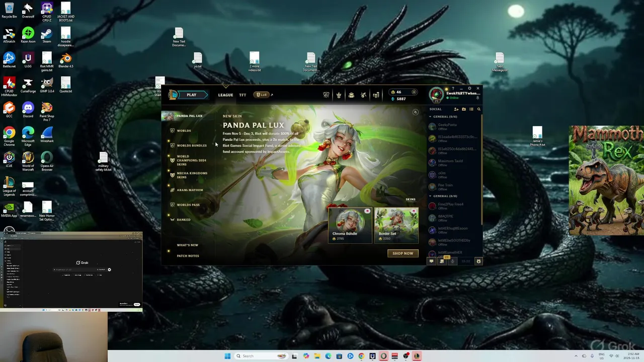Open the Mammoth Rex image window on the desktop
Screen dimensions: 644x362
[606, 180]
